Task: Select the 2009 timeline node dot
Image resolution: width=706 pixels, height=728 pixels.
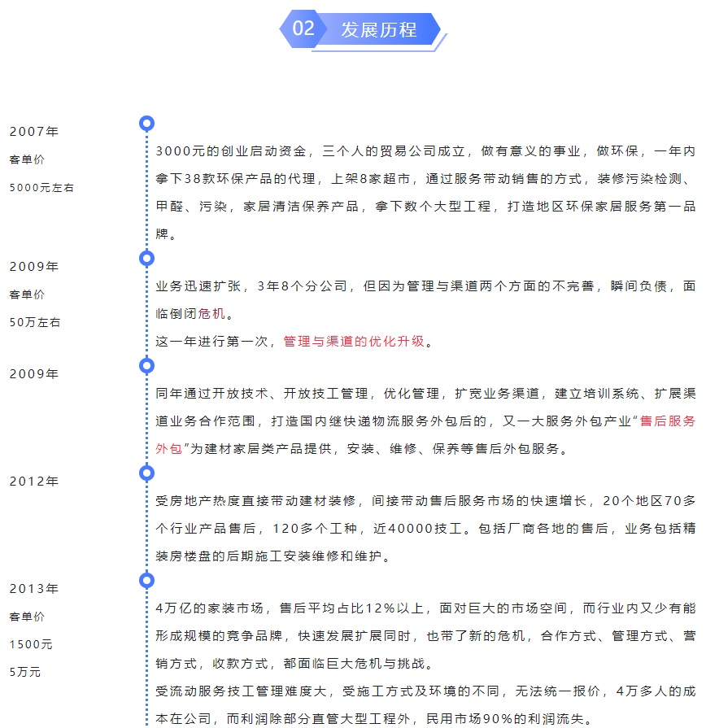Action: (x=146, y=259)
